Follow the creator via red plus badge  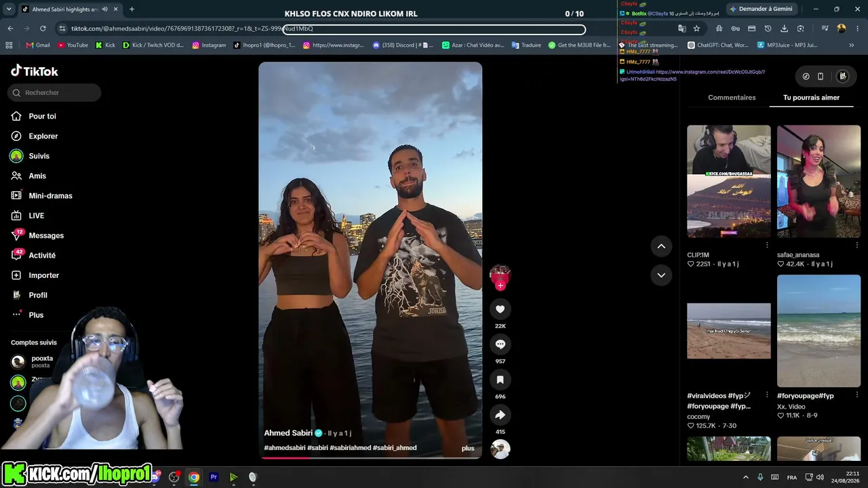pyautogui.click(x=500, y=286)
